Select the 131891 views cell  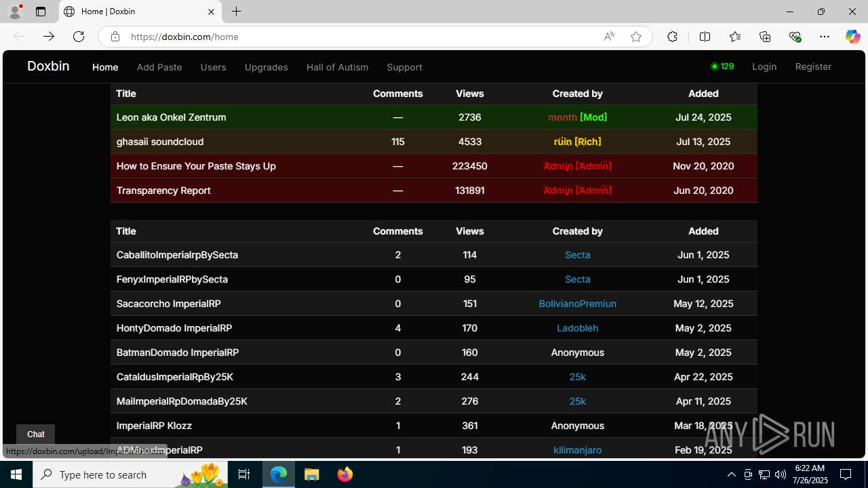click(x=470, y=190)
